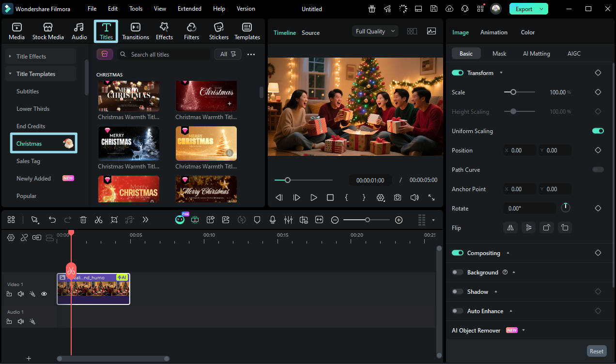Step to previous frame in preview
This screenshot has width=616, height=364.
[x=279, y=197]
